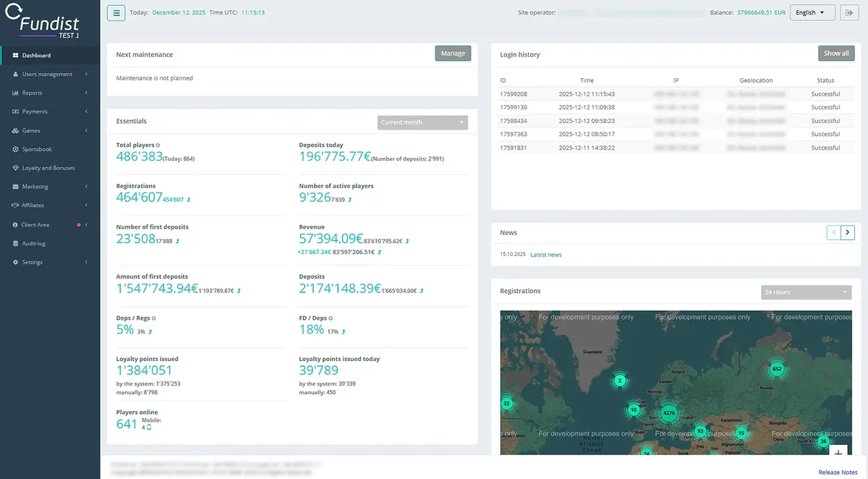This screenshot has height=479, width=868.
Task: Click the Manage maintenance button
Action: tap(453, 54)
